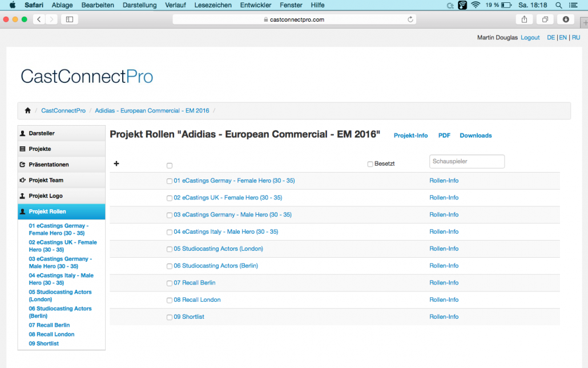The height and width of the screenshot is (368, 588).
Task: Go back with Safari back arrow
Action: [39, 19]
